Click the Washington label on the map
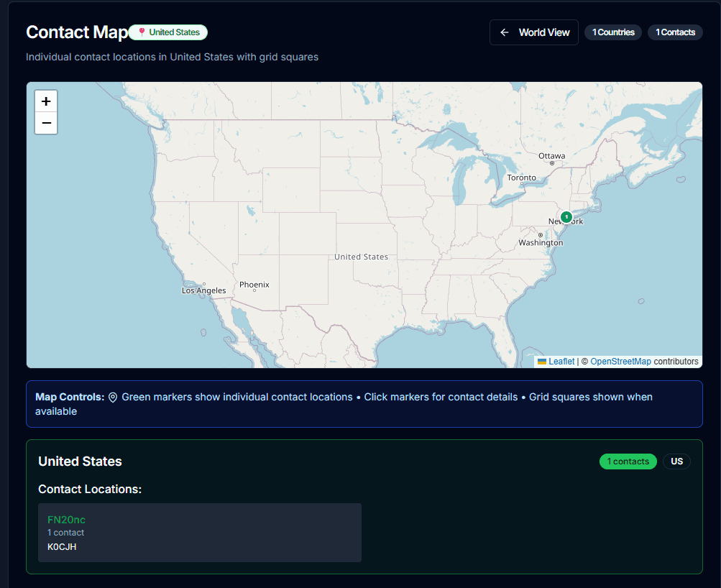The image size is (721, 588). pyautogui.click(x=541, y=243)
